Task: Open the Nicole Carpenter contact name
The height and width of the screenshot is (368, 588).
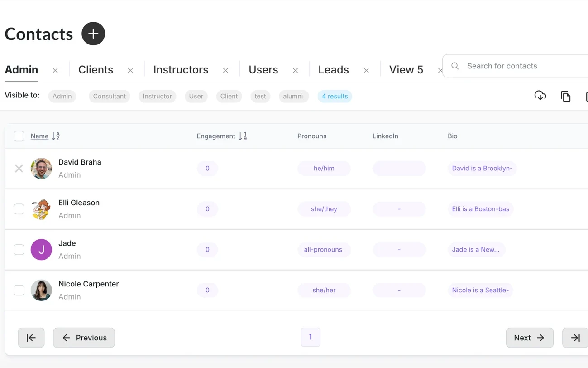Action: pyautogui.click(x=89, y=284)
